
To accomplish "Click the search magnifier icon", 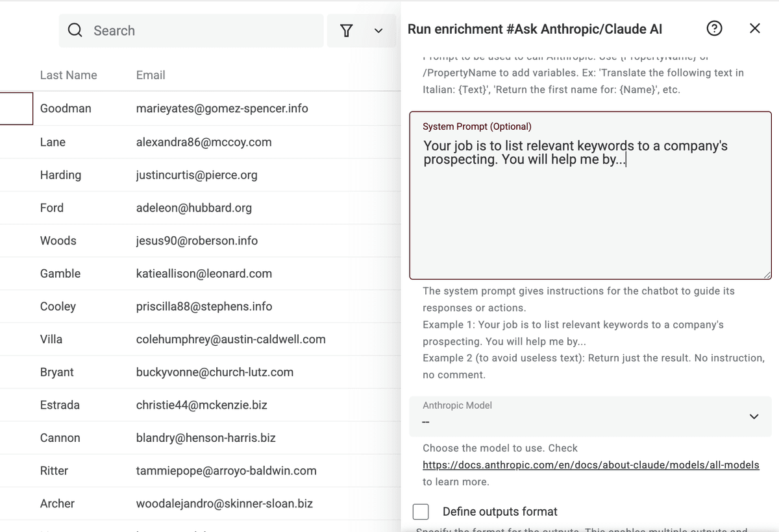I will pyautogui.click(x=75, y=30).
